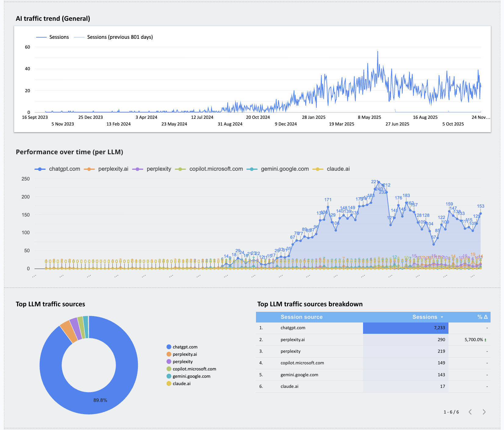This screenshot has width=504, height=430.
Task: Click copilot.microsoft.com green swatch in donut legend
Action: 169,369
